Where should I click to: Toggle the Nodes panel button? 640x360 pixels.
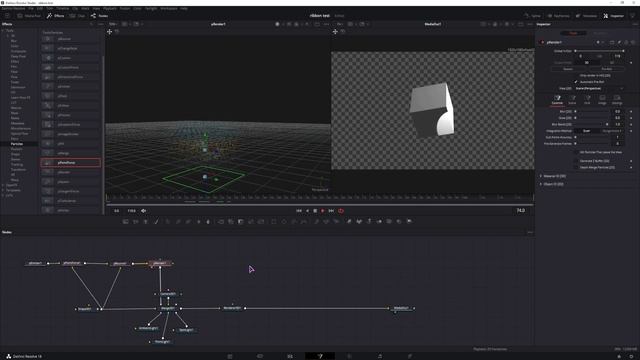99,16
